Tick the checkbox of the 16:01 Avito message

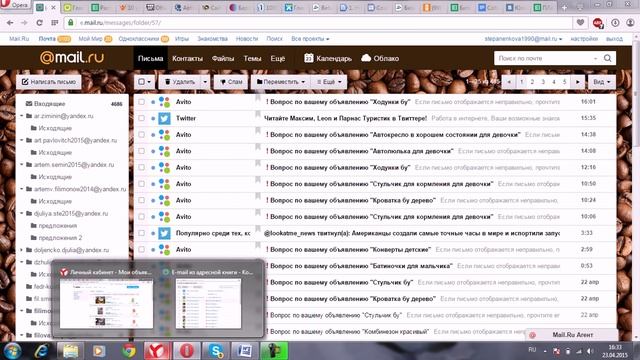(141, 102)
